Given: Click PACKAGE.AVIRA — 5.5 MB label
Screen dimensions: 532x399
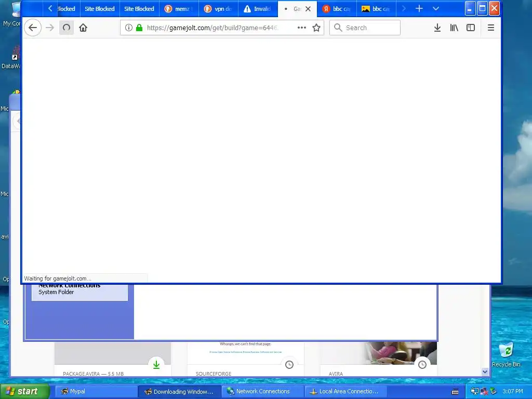Looking at the screenshot, I should [94, 374].
